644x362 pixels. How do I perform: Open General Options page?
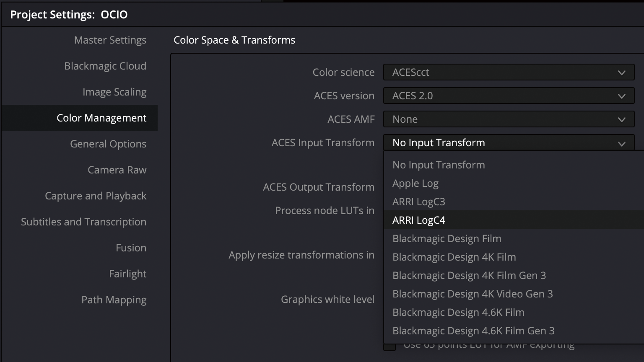coord(108,144)
